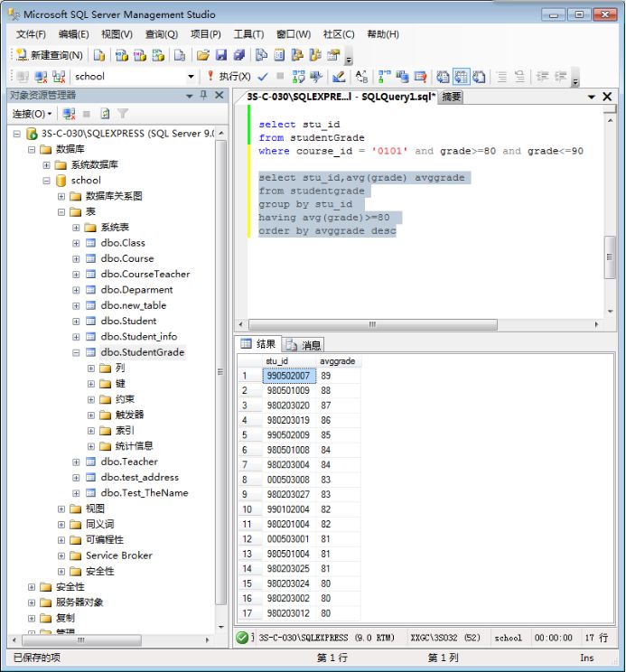This screenshot has width=626, height=672.
Task: Collapse the dbo.StudentGrade table node
Action: (76, 353)
